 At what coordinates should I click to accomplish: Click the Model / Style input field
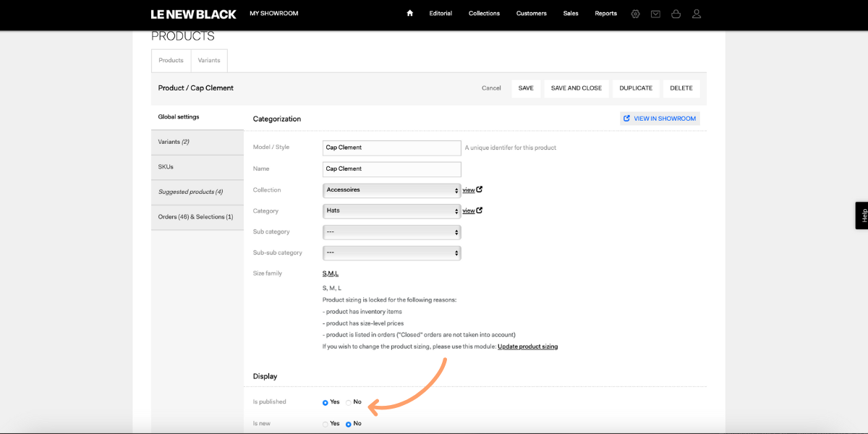click(x=391, y=148)
